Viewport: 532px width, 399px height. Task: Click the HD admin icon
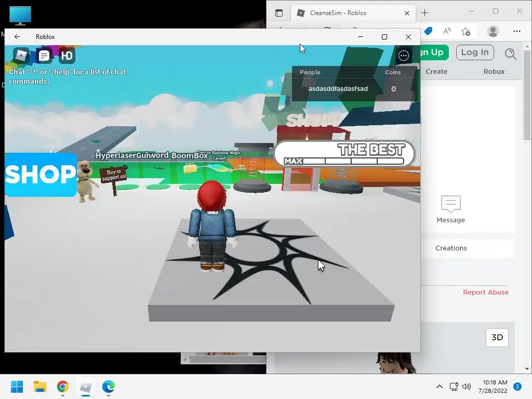click(x=67, y=56)
